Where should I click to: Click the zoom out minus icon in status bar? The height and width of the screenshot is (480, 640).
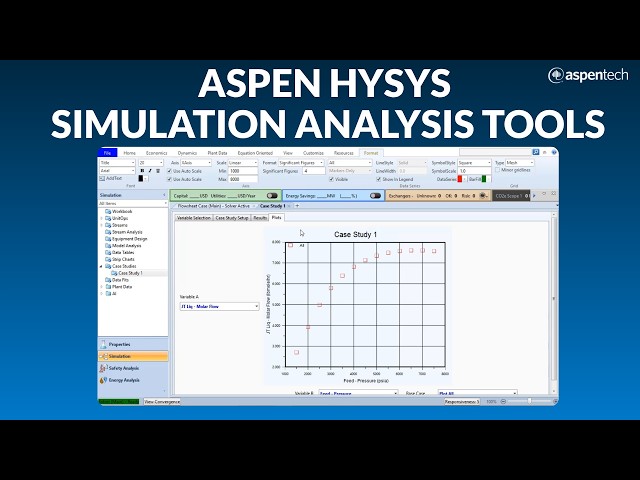[x=503, y=402]
